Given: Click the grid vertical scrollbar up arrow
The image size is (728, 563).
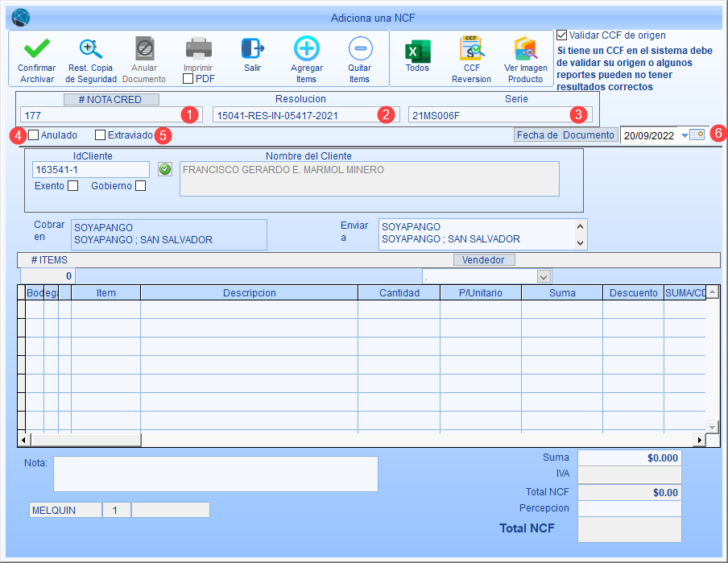Looking at the screenshot, I should [x=712, y=292].
